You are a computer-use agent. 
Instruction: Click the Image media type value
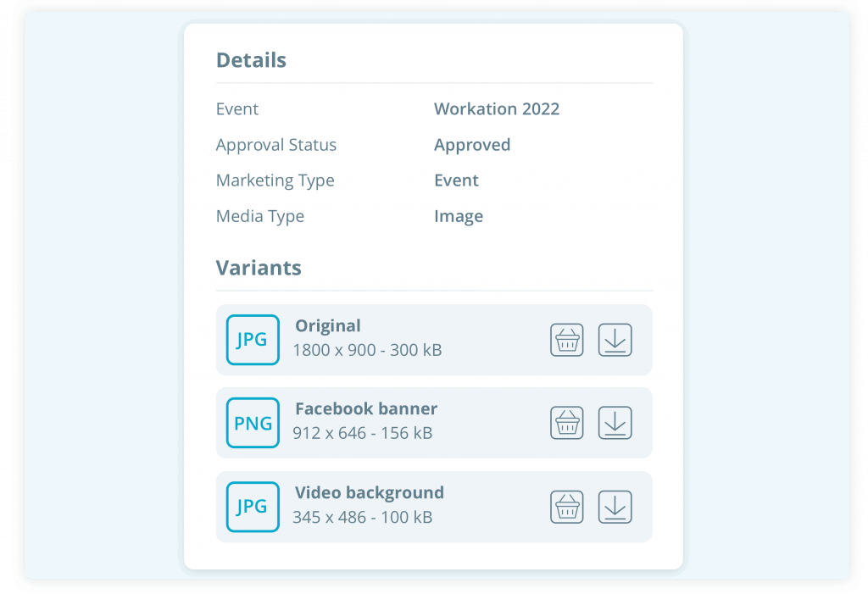pyautogui.click(x=459, y=216)
